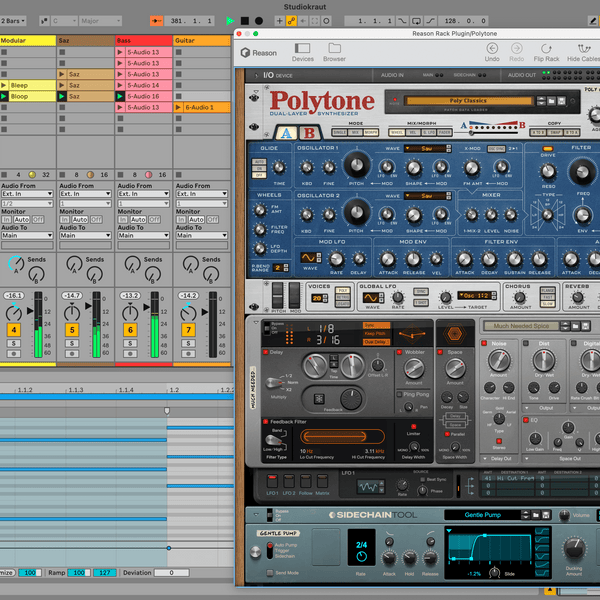Viewport: 600px width, 600px height.
Task: Click the delay effect Feedback freeze icon
Action: point(319,399)
